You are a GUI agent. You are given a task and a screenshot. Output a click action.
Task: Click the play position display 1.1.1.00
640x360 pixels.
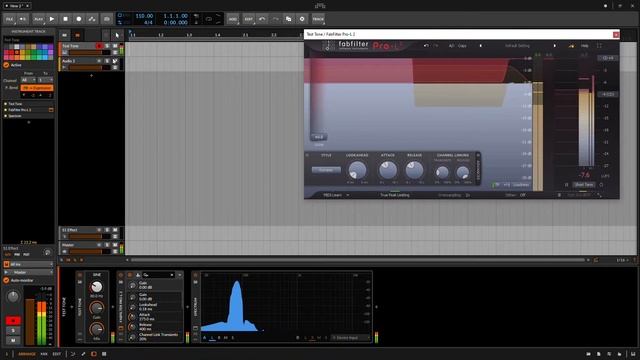[x=176, y=16]
